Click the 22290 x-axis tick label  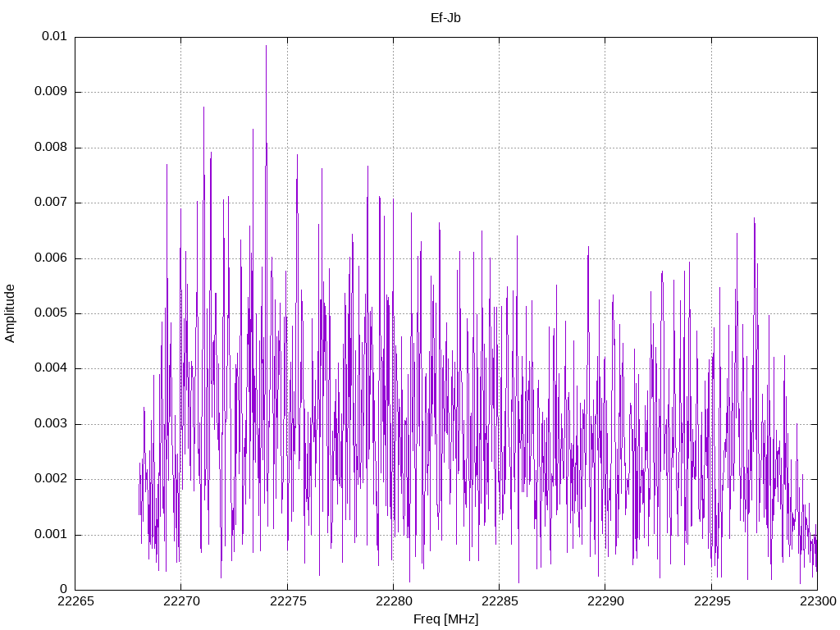(605, 601)
